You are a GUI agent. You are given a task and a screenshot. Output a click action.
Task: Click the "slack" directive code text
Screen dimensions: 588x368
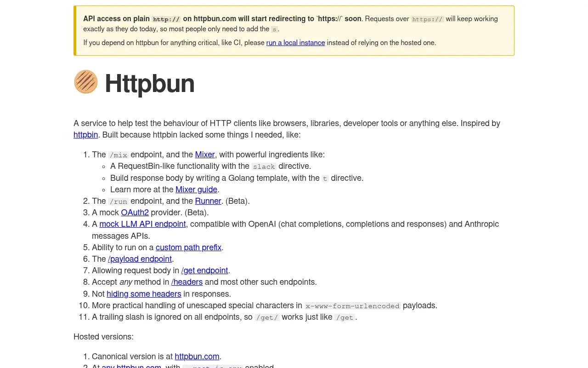click(x=264, y=167)
